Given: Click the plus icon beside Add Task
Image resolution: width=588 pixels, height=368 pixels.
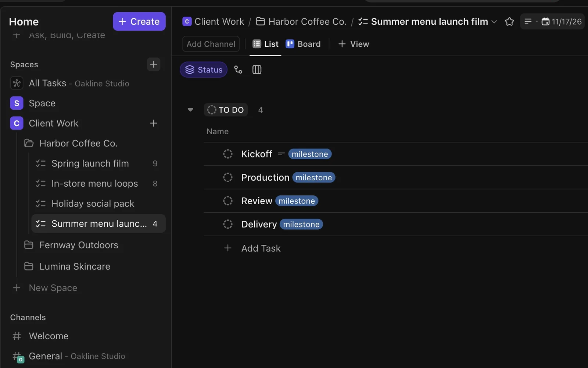Looking at the screenshot, I should click(228, 248).
